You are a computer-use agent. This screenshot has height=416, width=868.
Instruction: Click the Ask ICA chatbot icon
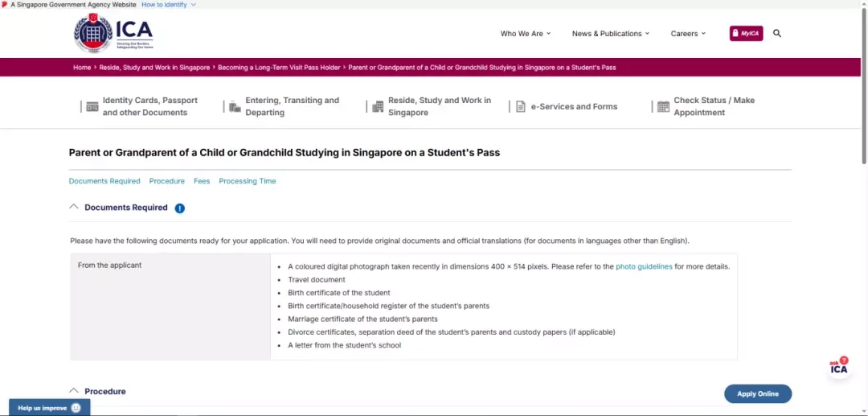(x=839, y=367)
